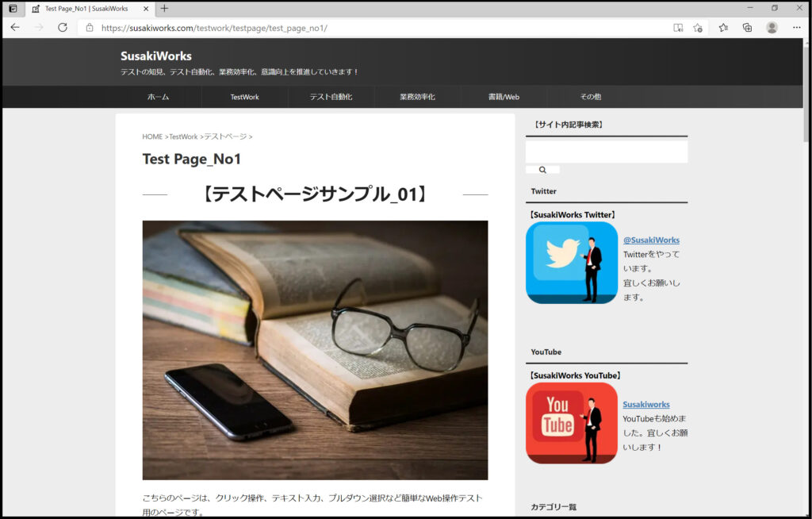Click the 【SusakiWorks YouTube】 label
This screenshot has width=812, height=519.
click(575, 375)
